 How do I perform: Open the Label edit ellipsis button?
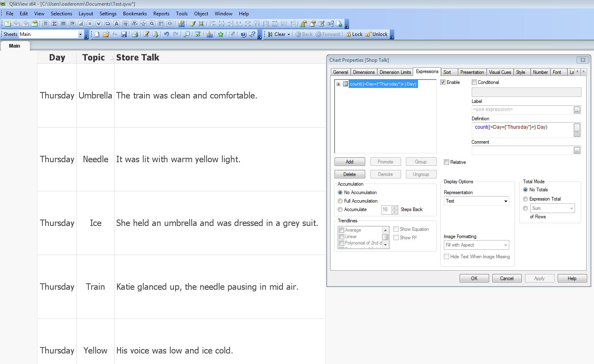tap(577, 110)
